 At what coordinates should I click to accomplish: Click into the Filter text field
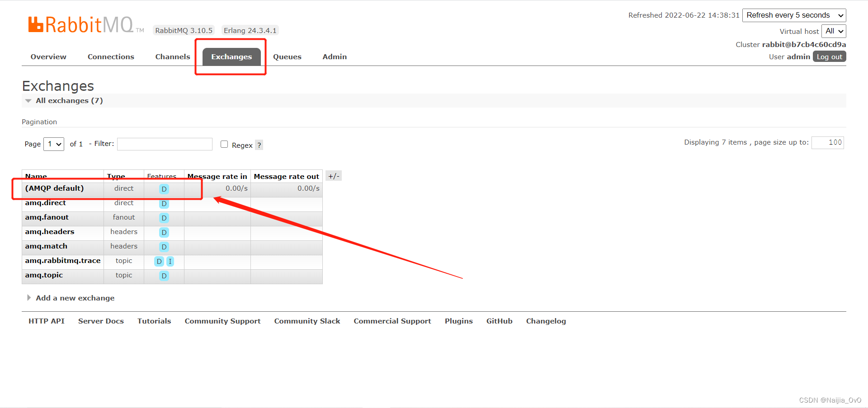165,144
